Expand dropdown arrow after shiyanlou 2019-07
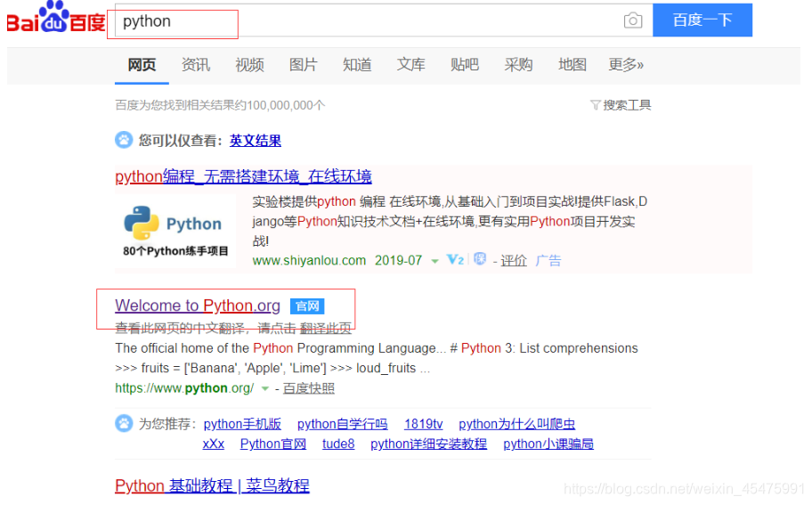This screenshot has width=812, height=505. 435,261
